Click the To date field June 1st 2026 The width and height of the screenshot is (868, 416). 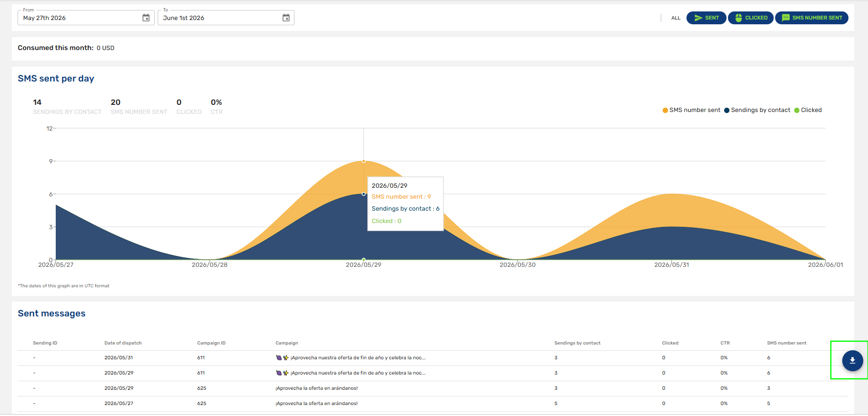tap(226, 18)
